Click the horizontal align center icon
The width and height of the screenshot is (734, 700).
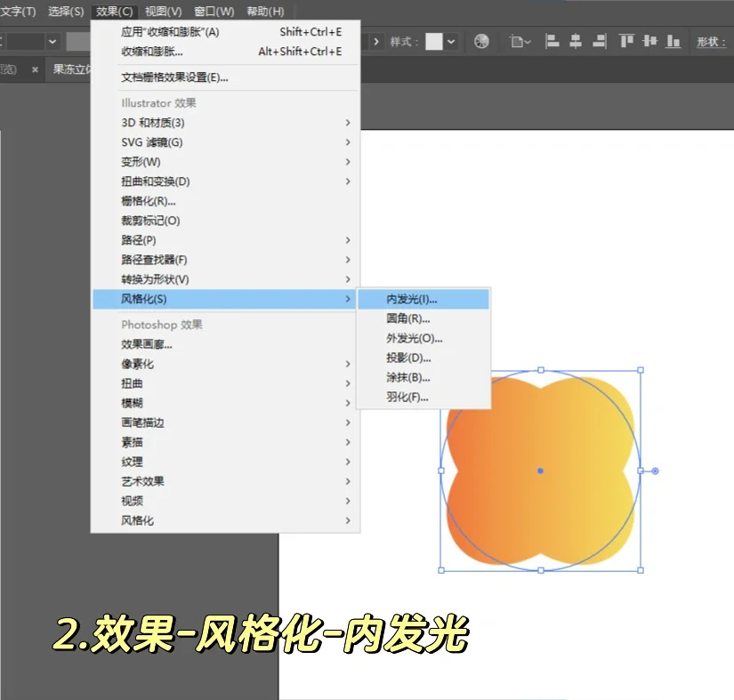(x=576, y=42)
